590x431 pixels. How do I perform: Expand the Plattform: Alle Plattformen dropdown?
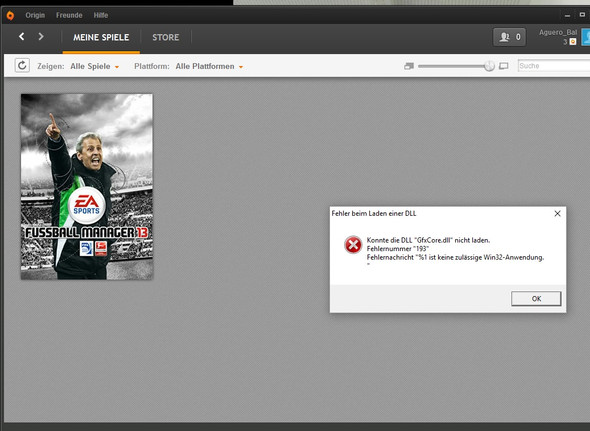coord(209,66)
